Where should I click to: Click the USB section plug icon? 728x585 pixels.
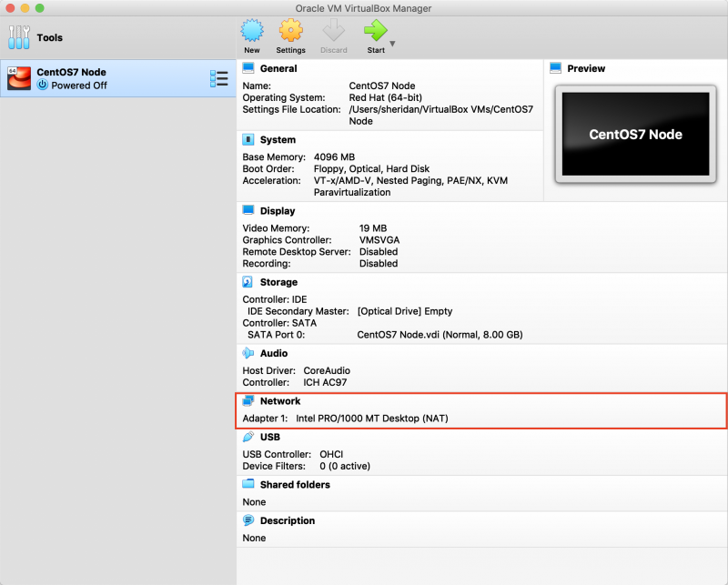pyautogui.click(x=248, y=437)
